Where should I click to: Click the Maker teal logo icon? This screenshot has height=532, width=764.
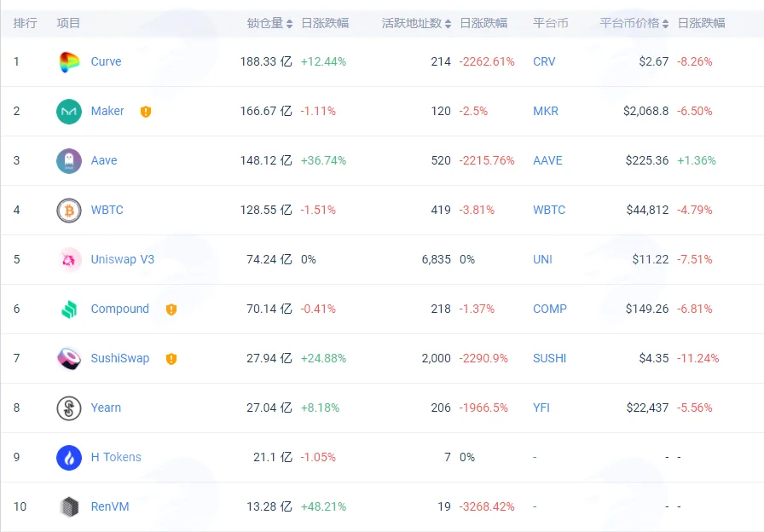69,112
